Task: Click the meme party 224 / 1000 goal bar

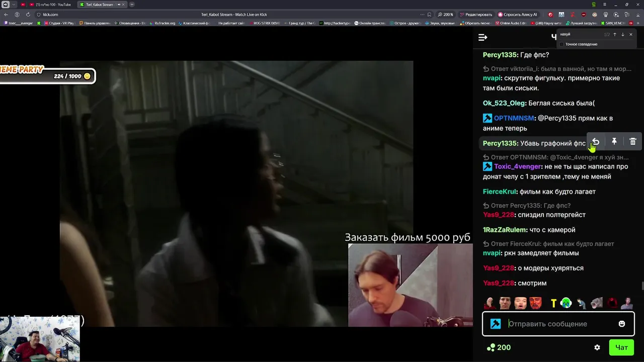Action: [x=47, y=76]
